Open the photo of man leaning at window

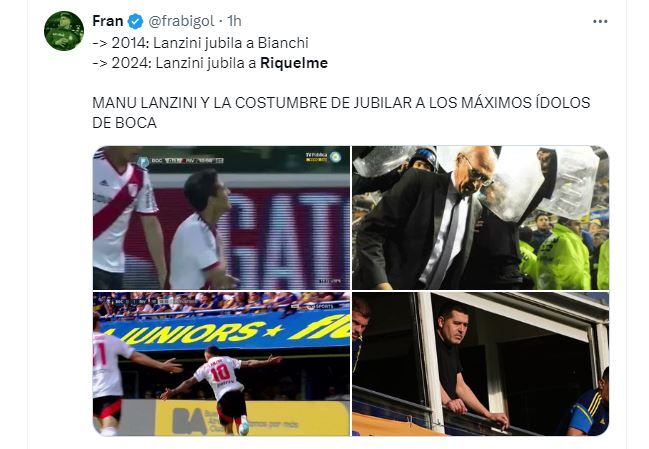coord(481,364)
